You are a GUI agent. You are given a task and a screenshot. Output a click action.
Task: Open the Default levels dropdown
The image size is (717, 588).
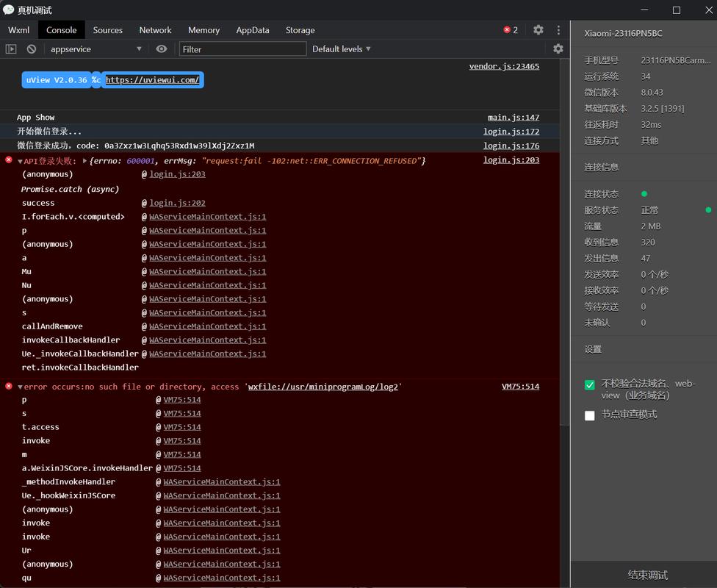tap(342, 49)
